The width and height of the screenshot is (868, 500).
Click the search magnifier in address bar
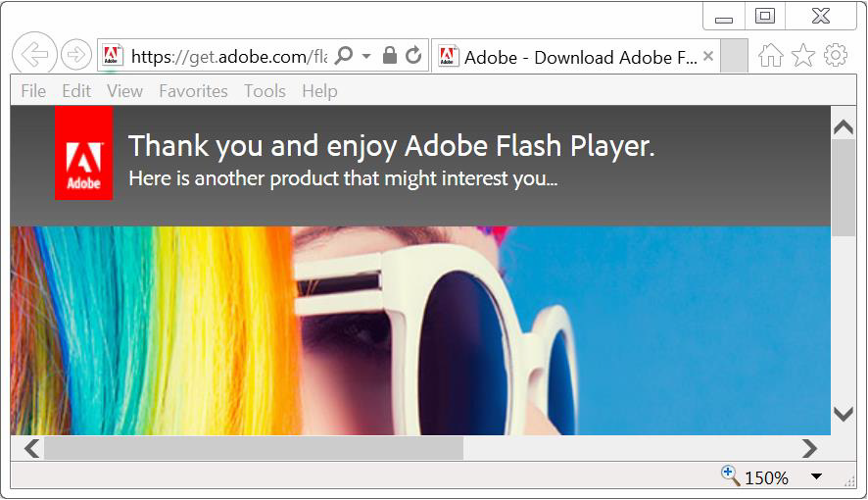pyautogui.click(x=344, y=55)
